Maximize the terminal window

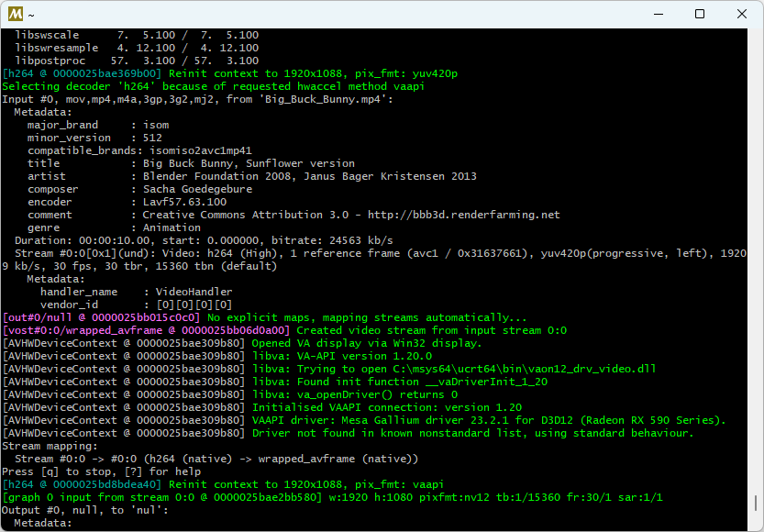click(x=700, y=14)
